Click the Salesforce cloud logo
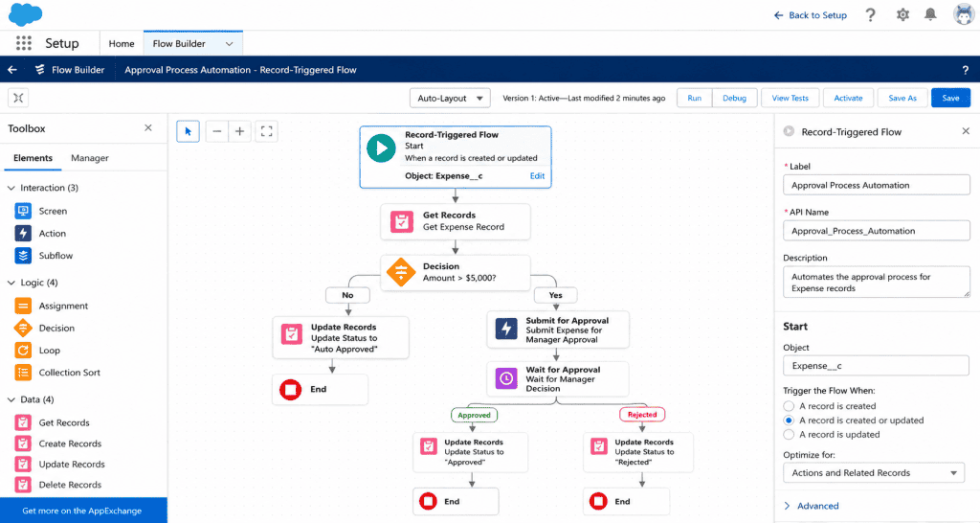The height and width of the screenshot is (523, 980). click(x=26, y=13)
